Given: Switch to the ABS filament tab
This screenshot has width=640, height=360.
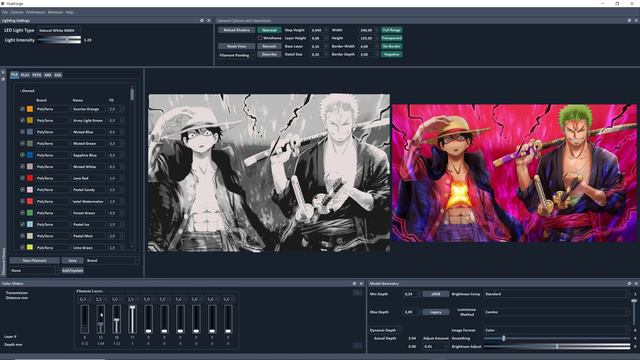Looking at the screenshot, I should (x=48, y=75).
